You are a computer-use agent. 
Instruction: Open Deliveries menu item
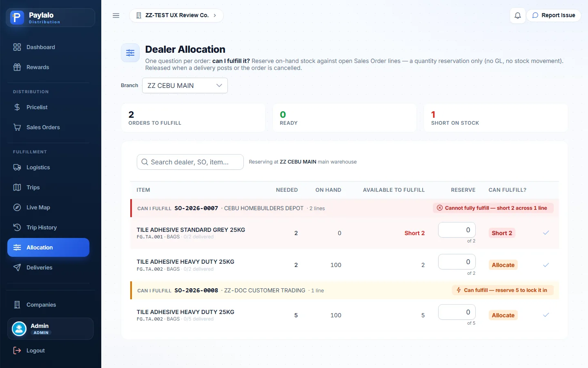click(x=48, y=267)
